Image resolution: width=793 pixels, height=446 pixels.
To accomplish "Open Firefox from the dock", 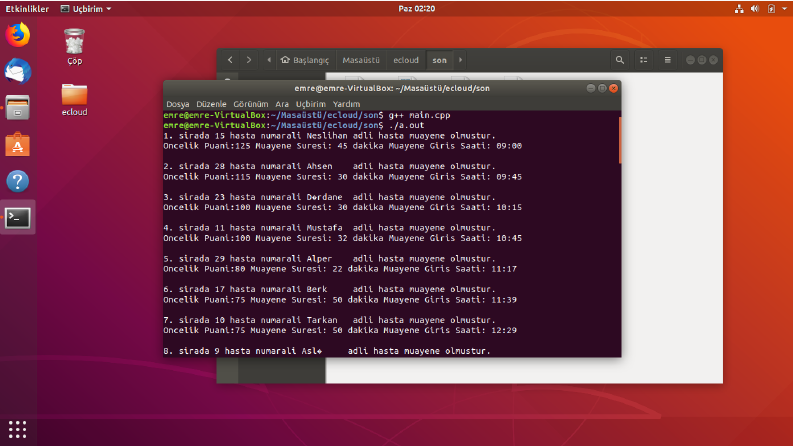I will pyautogui.click(x=18, y=35).
